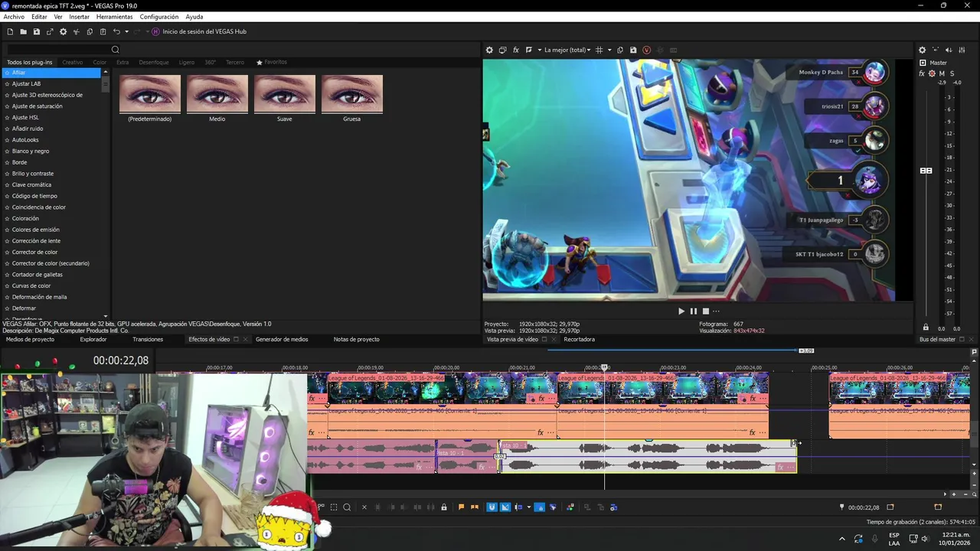Create a new project with toolbar icon
The width and height of the screenshot is (980, 551).
10,31
